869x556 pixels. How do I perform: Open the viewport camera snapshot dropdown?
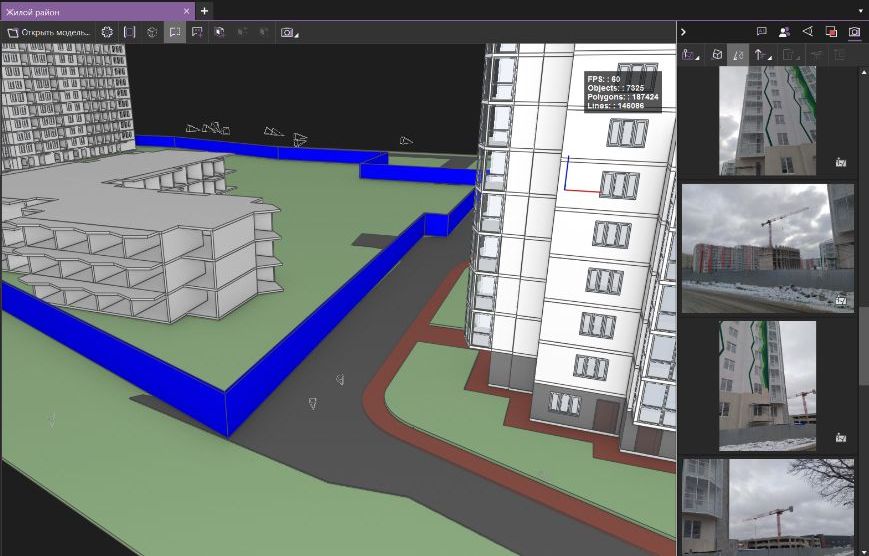289,32
